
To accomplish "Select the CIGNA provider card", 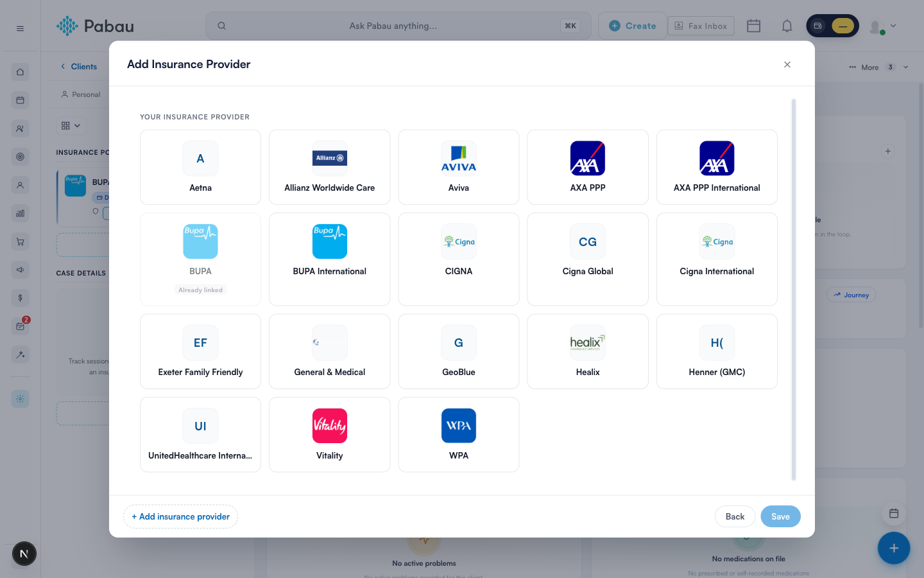I will [x=459, y=259].
